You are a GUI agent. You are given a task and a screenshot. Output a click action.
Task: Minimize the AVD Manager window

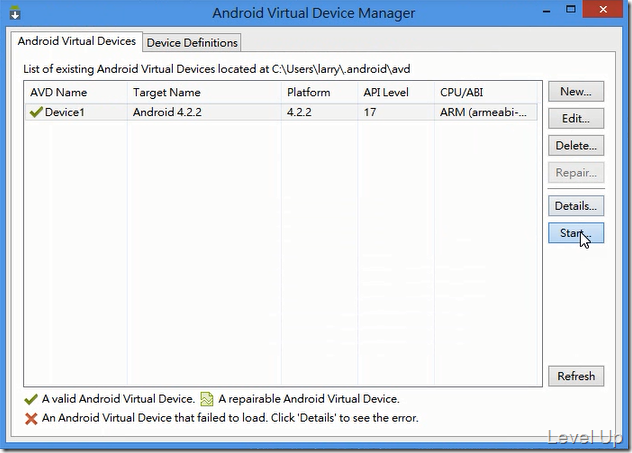pyautogui.click(x=547, y=10)
